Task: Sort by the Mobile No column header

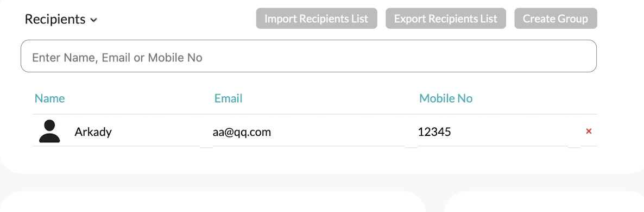Action: click(x=446, y=98)
